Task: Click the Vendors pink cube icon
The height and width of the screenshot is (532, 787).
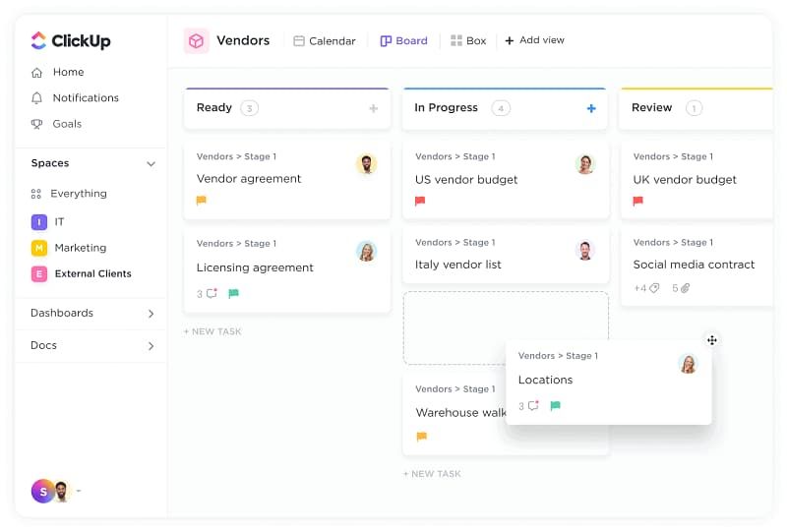Action: [196, 41]
